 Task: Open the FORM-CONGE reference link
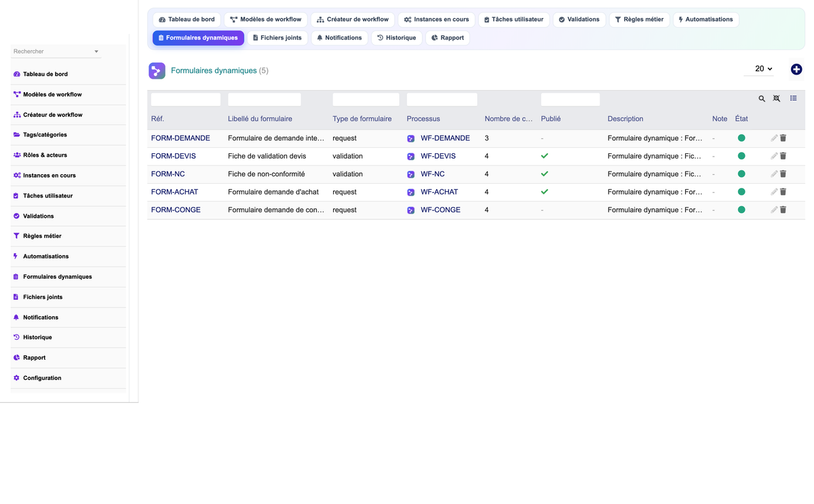(176, 210)
